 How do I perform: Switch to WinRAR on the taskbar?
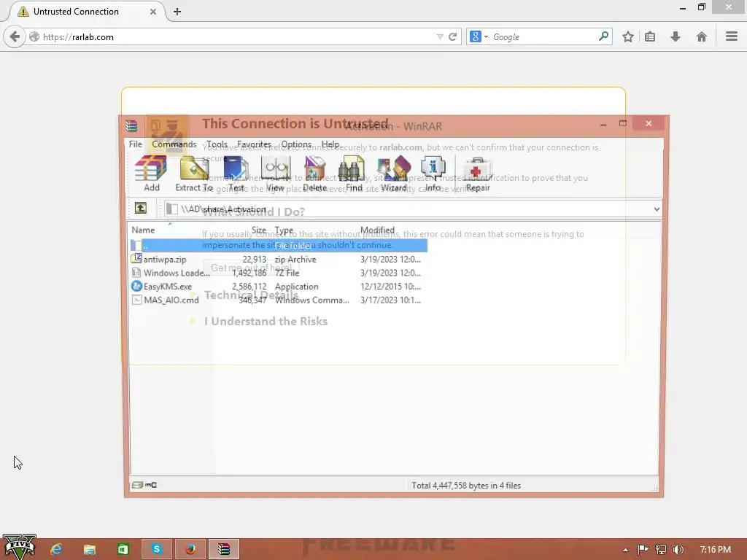tap(223, 549)
